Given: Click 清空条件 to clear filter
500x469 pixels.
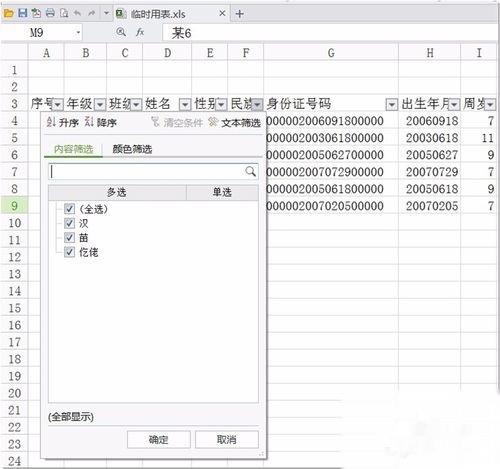Looking at the screenshot, I should point(177,122).
